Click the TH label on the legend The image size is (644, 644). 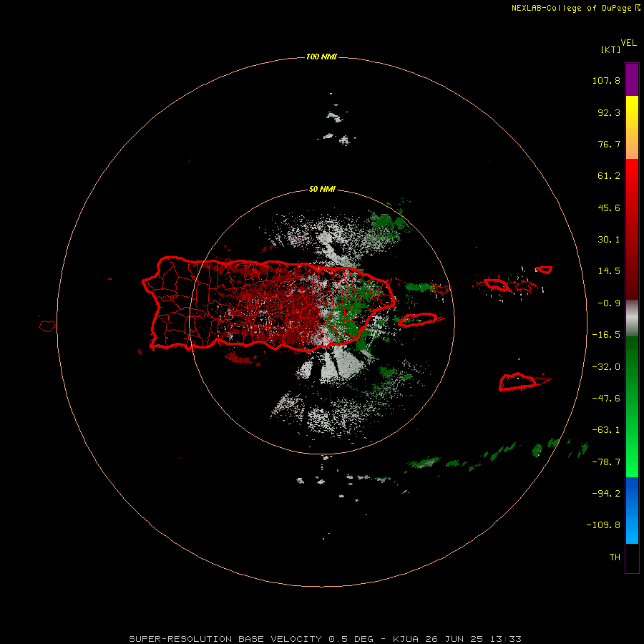pos(615,557)
